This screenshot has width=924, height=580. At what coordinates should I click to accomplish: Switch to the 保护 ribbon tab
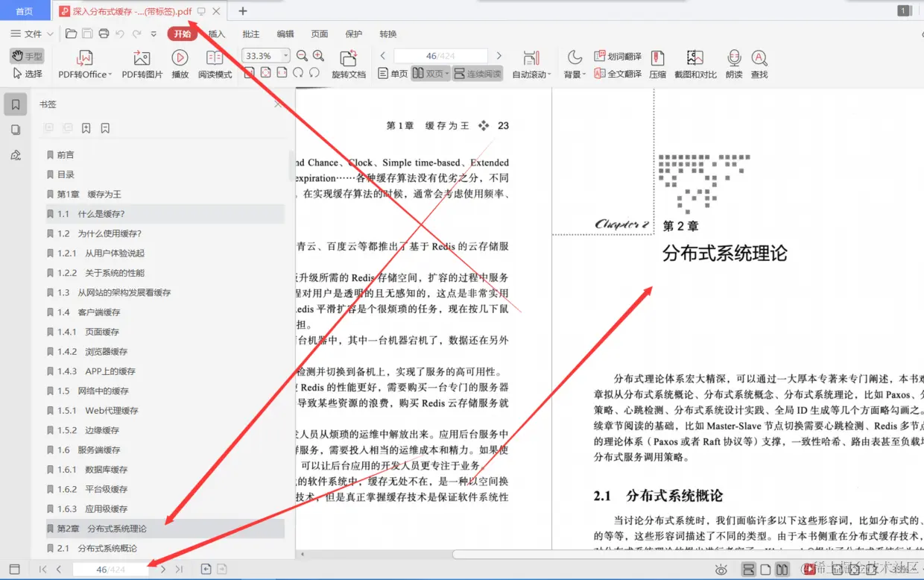click(x=354, y=34)
